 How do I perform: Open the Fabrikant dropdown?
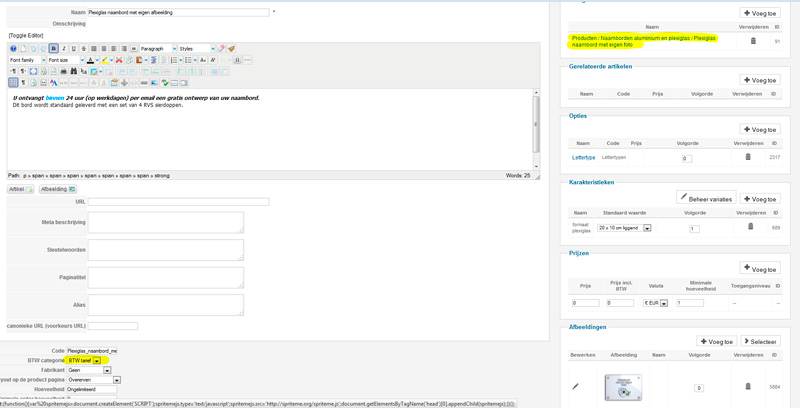point(89,370)
